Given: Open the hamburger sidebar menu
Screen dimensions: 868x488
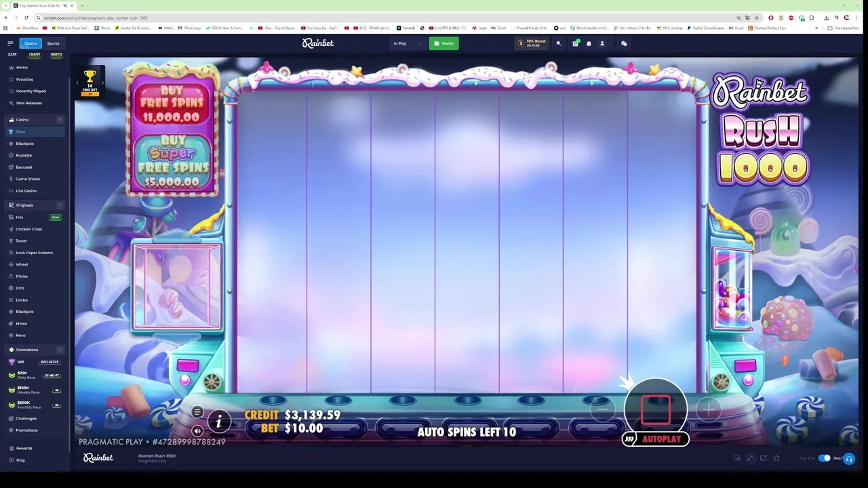Looking at the screenshot, I should point(10,43).
